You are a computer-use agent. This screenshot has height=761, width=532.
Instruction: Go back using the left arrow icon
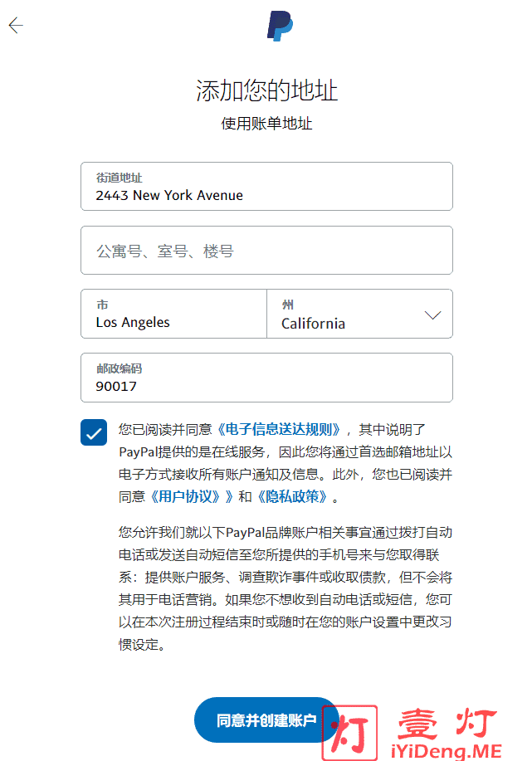(16, 25)
